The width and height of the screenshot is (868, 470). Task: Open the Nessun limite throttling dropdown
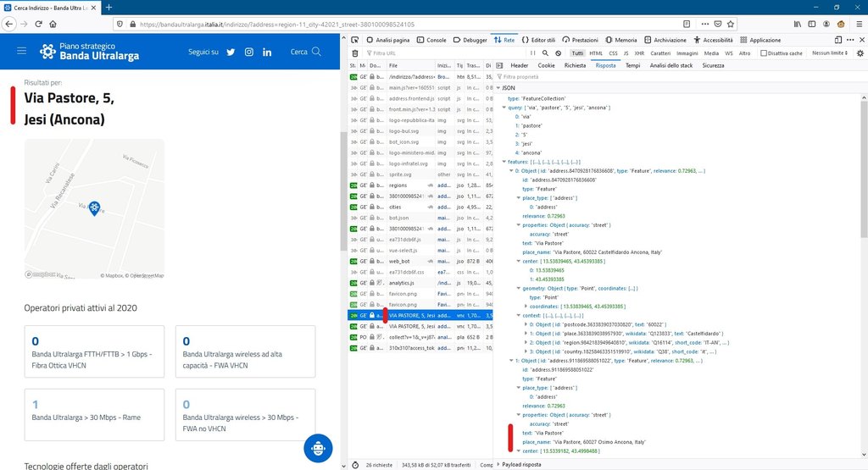pyautogui.click(x=830, y=53)
